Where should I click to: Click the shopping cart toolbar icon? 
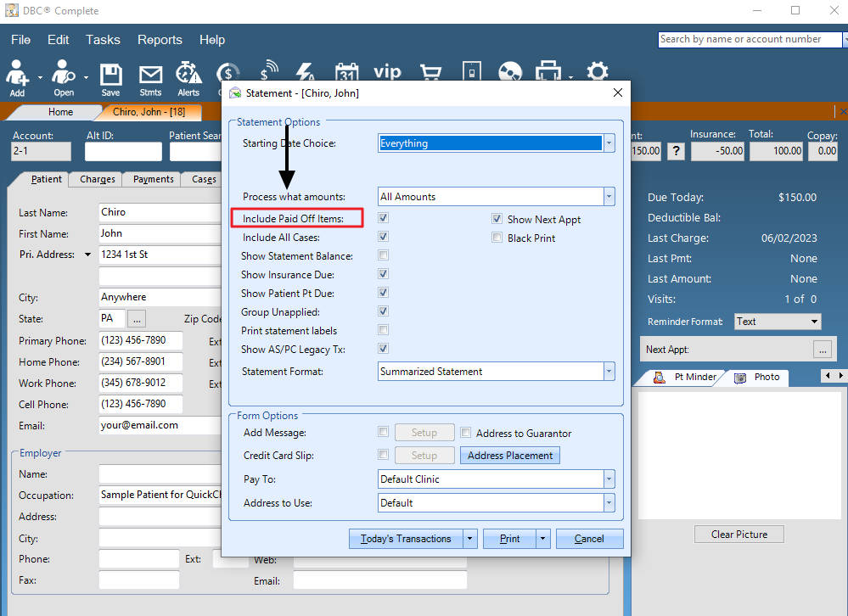click(x=431, y=73)
